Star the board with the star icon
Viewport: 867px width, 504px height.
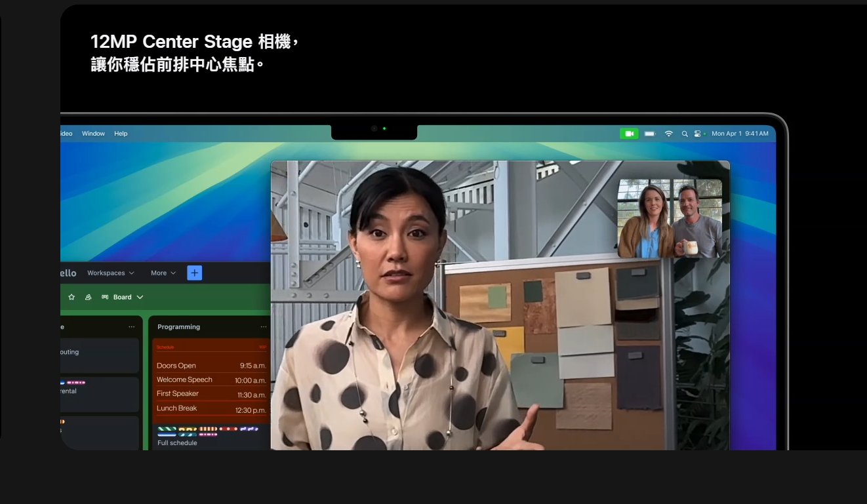pyautogui.click(x=71, y=297)
